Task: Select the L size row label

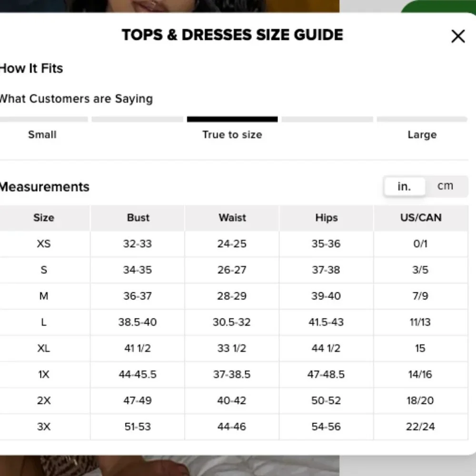Action: 44,322
